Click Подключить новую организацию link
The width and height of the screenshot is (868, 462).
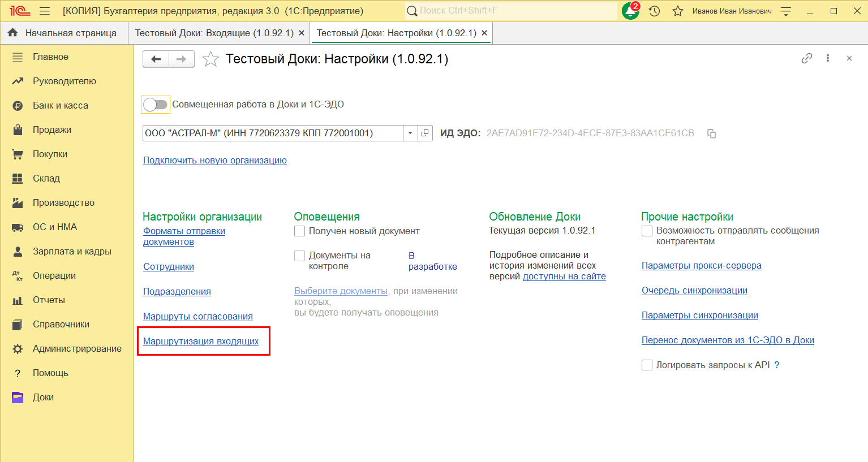215,161
